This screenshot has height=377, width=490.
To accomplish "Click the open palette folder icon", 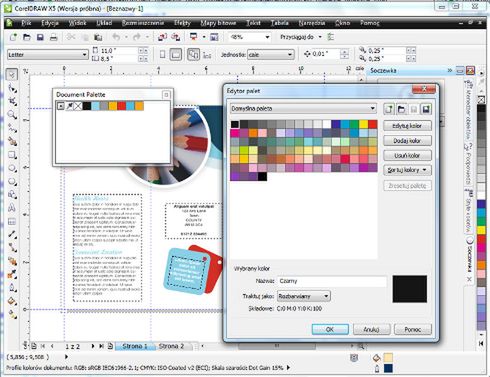I will [x=401, y=109].
